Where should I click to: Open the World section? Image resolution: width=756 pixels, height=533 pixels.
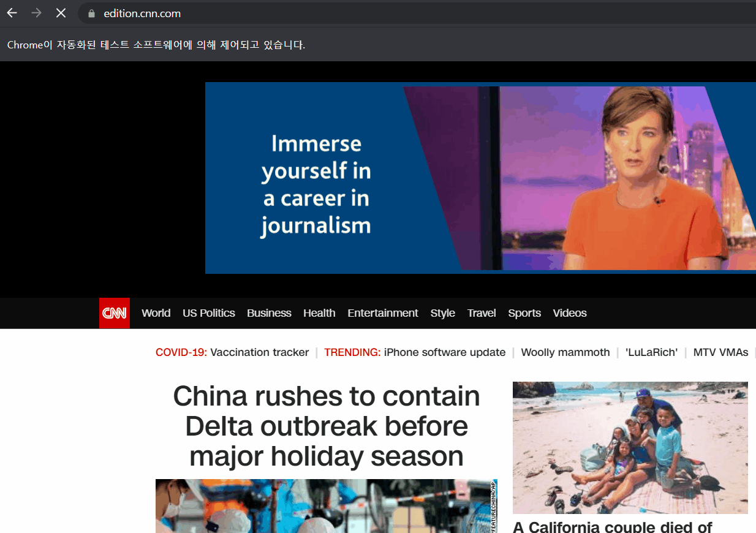click(x=156, y=313)
